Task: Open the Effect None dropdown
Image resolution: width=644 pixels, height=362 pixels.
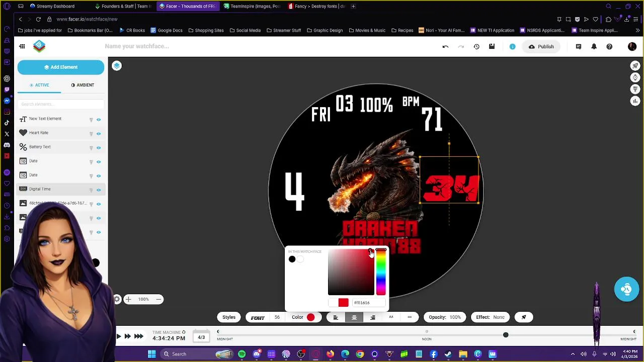Action: [490, 317]
